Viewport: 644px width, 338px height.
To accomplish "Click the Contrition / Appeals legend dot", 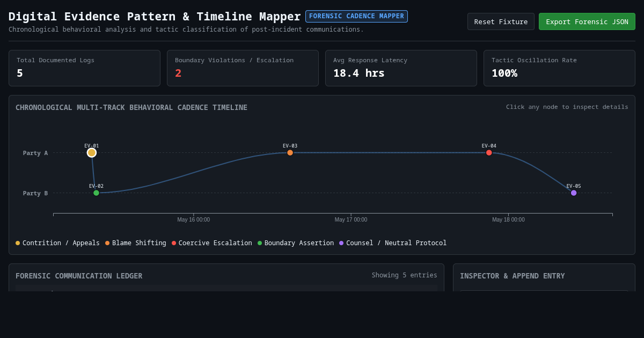I will (x=18, y=243).
